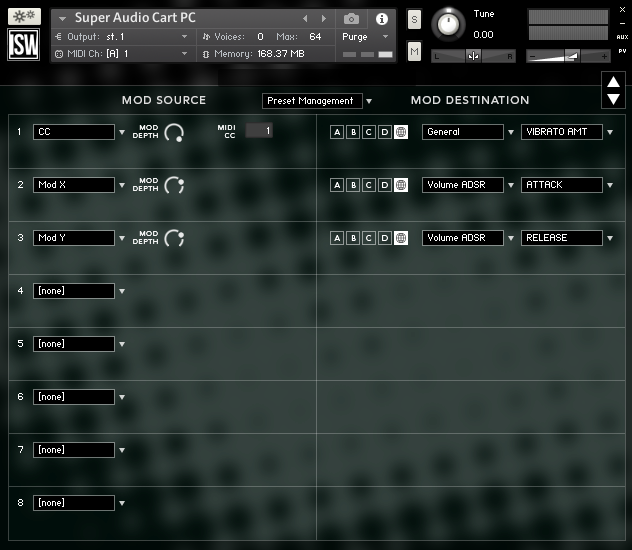Toggle global layer icon in row 3
Screen dimensions: 632x550
point(401,238)
